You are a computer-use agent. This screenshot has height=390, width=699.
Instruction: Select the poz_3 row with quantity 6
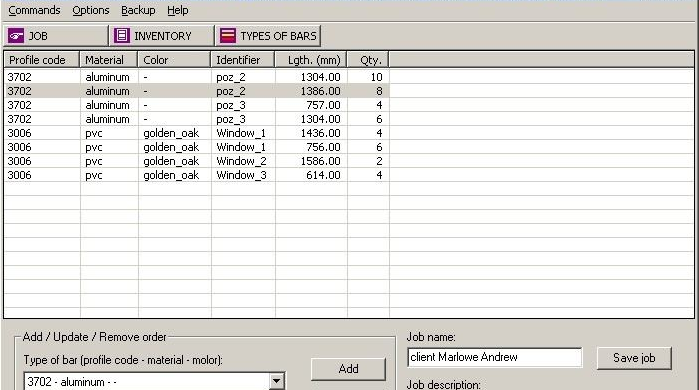pos(196,119)
